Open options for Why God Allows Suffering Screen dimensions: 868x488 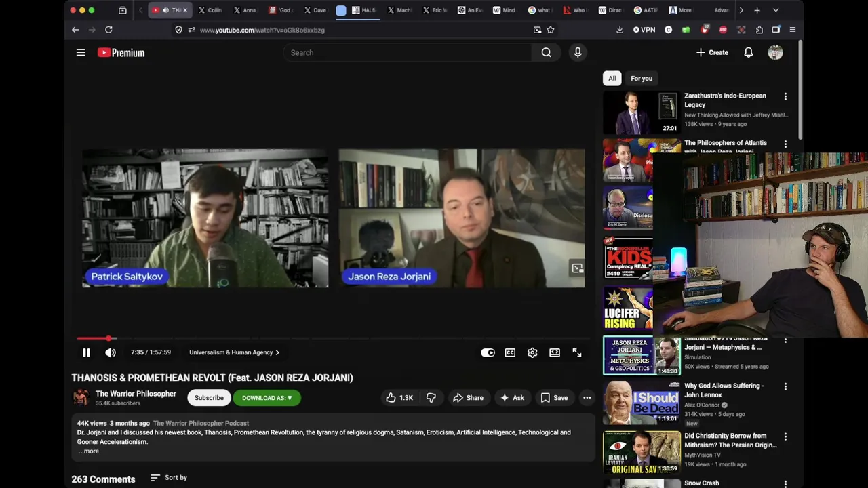click(785, 387)
